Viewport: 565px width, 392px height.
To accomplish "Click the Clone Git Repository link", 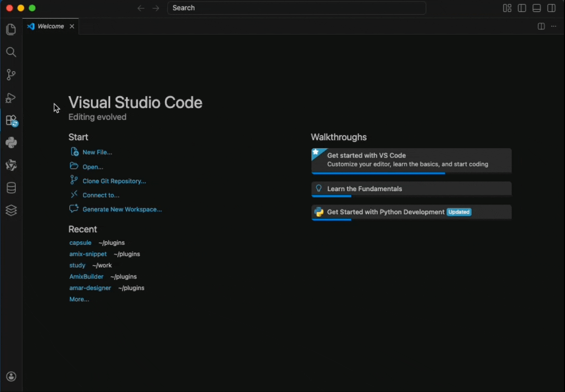I will 114,181.
